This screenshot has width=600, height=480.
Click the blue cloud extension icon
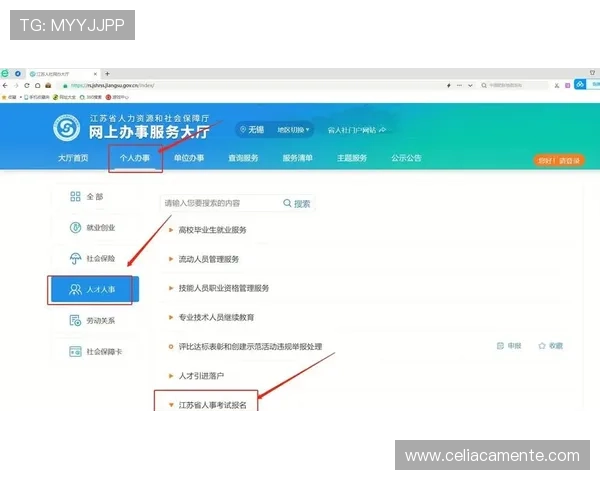(580, 84)
